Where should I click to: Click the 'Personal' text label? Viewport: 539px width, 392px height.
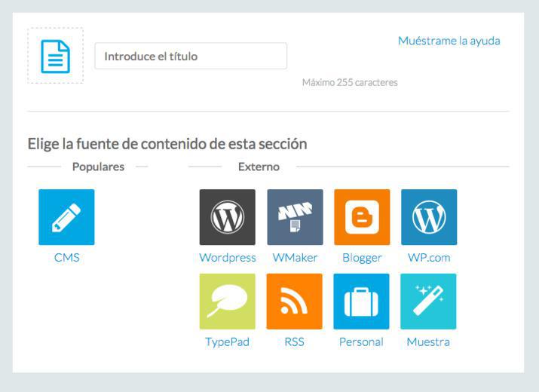click(361, 342)
